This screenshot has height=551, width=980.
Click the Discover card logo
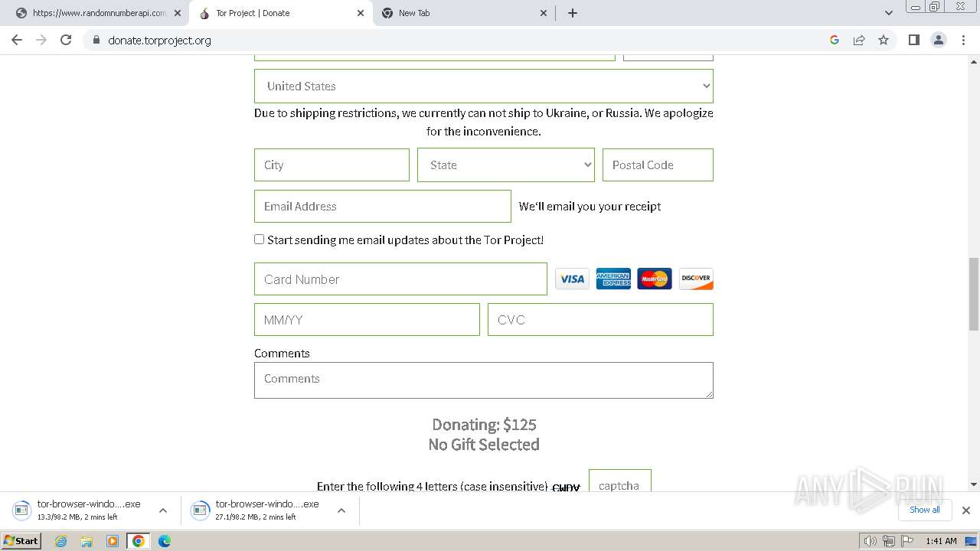point(696,279)
